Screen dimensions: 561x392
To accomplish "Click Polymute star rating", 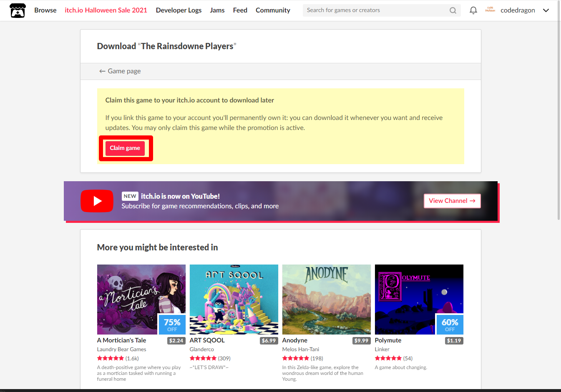I will (388, 358).
